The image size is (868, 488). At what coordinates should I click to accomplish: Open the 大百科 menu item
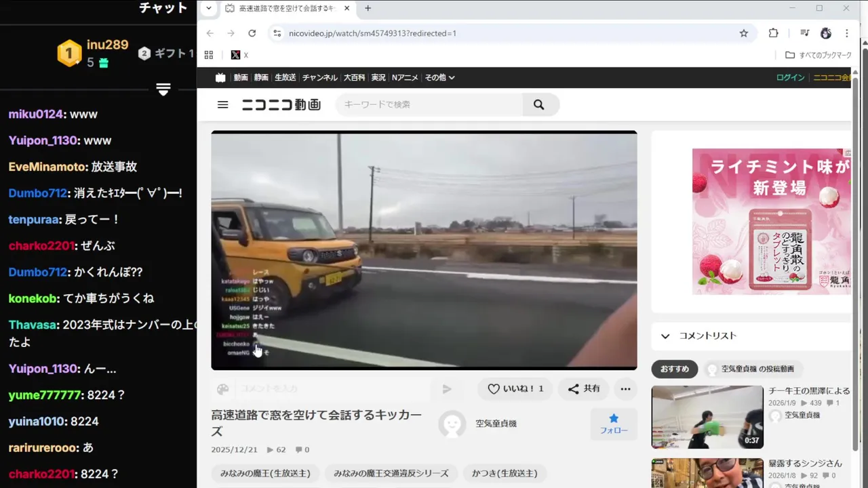click(x=354, y=77)
